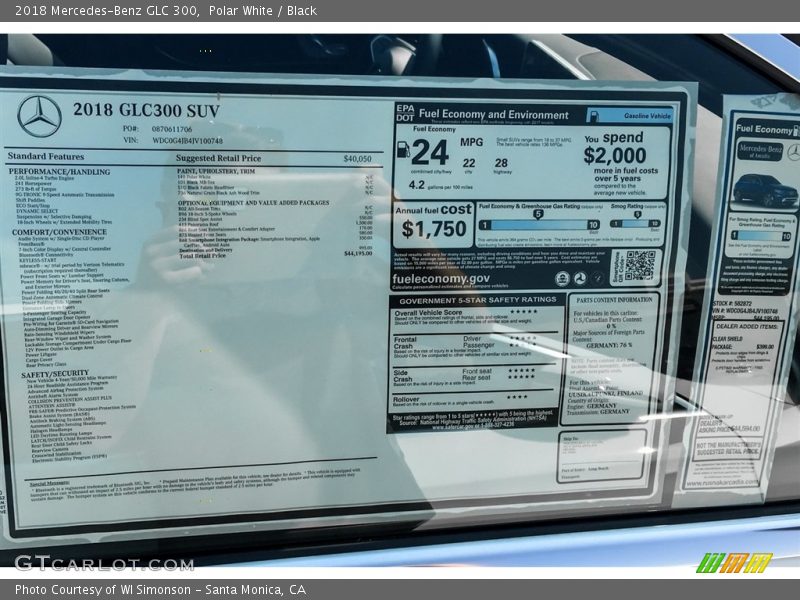Click the "Transmission: GERMANY" line

[x=598, y=412]
